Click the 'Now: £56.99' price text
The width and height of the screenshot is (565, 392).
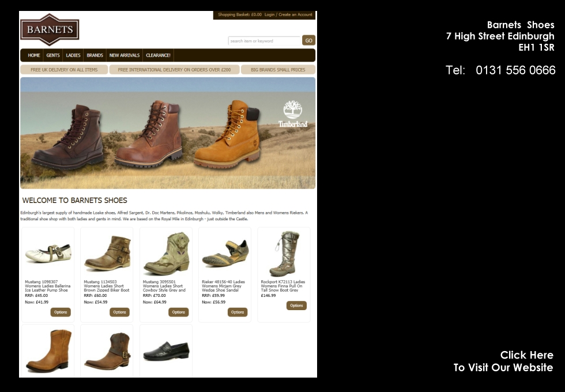click(x=214, y=302)
